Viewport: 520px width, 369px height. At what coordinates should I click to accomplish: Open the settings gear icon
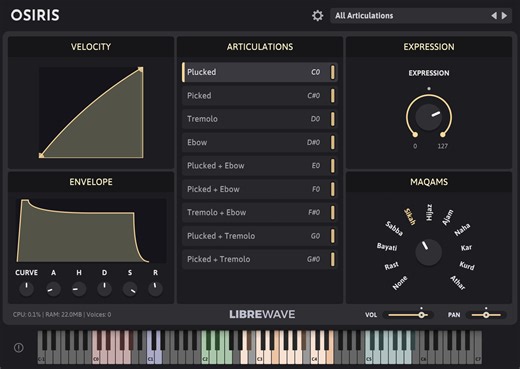[317, 16]
